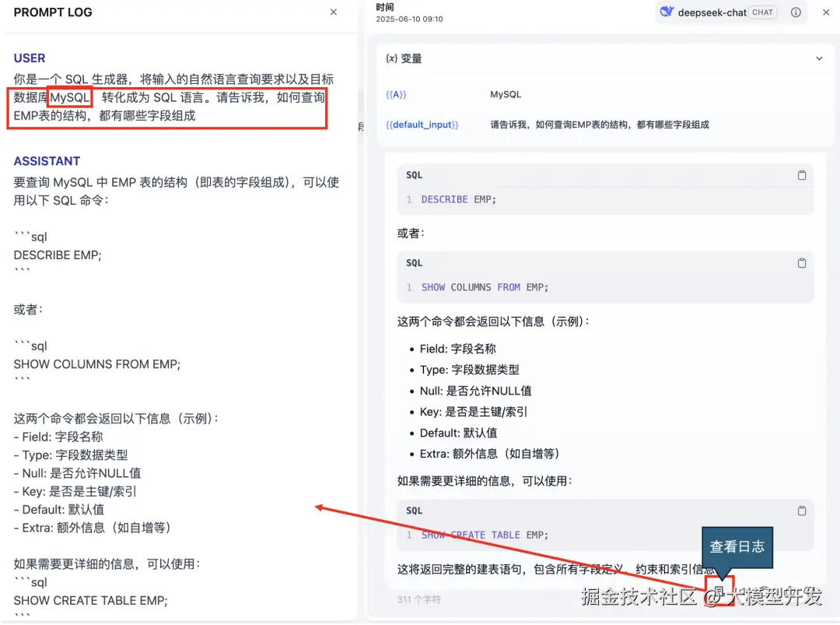840x625 pixels.
Task: Click the deepseek whale logo
Action: (x=667, y=12)
